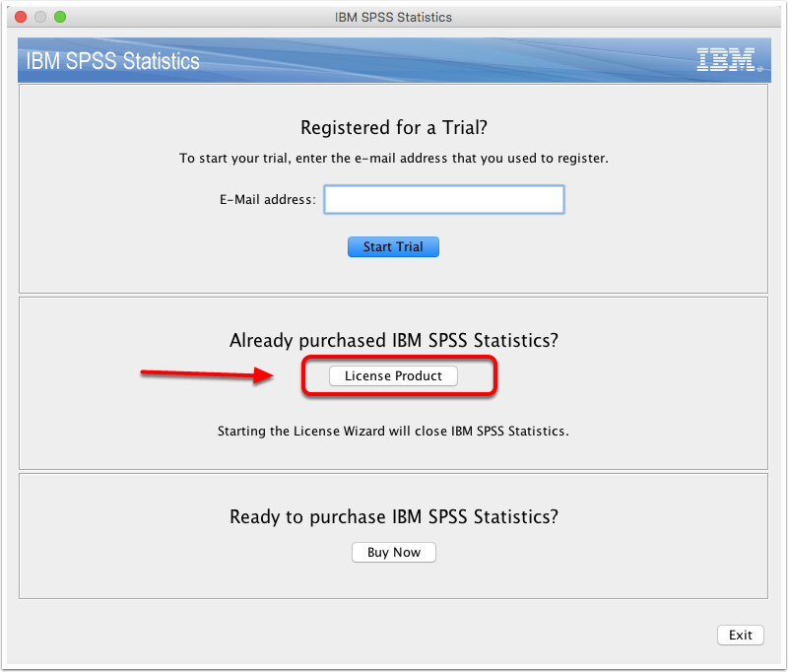
Task: Select the 'Registered for a Trial?' heading
Action: click(x=393, y=128)
